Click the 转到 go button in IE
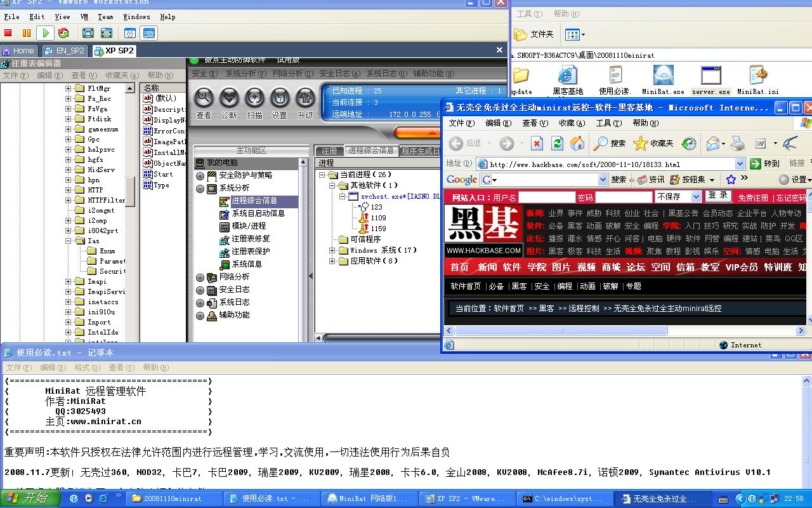This screenshot has height=508, width=812. [764, 164]
